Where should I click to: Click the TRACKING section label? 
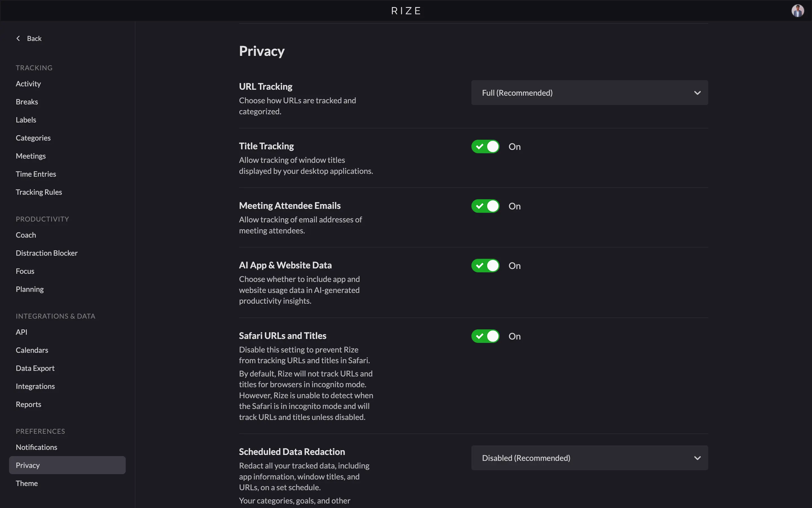pyautogui.click(x=34, y=67)
